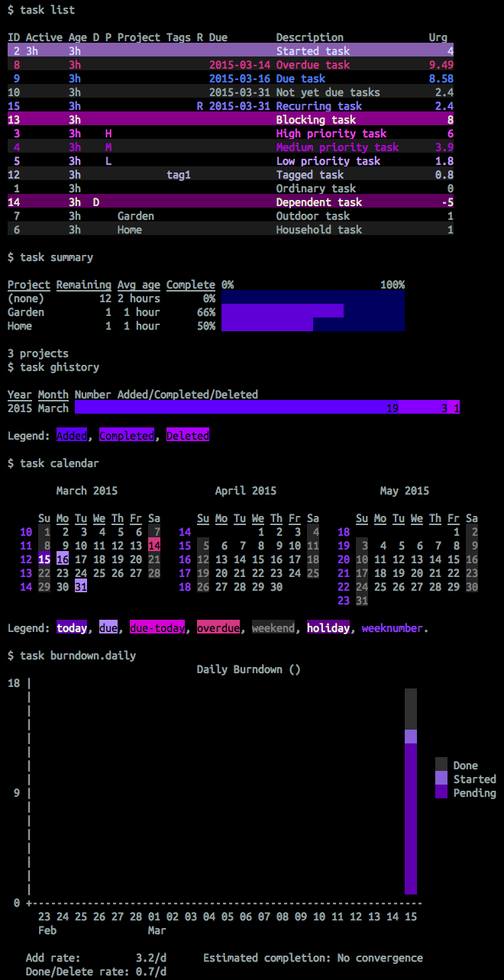The height and width of the screenshot is (980, 504).
Task: Click the Done/Delete rate value 0.7/d
Action: click(151, 972)
